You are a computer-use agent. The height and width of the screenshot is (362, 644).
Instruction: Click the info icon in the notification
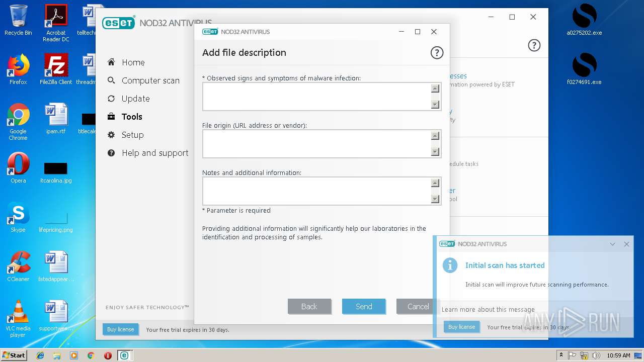pyautogui.click(x=450, y=265)
